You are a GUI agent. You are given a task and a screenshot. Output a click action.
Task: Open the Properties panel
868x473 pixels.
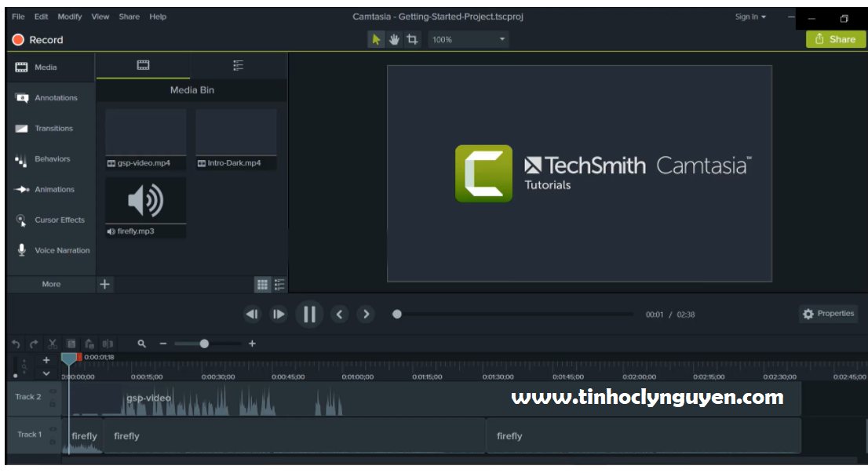point(828,314)
